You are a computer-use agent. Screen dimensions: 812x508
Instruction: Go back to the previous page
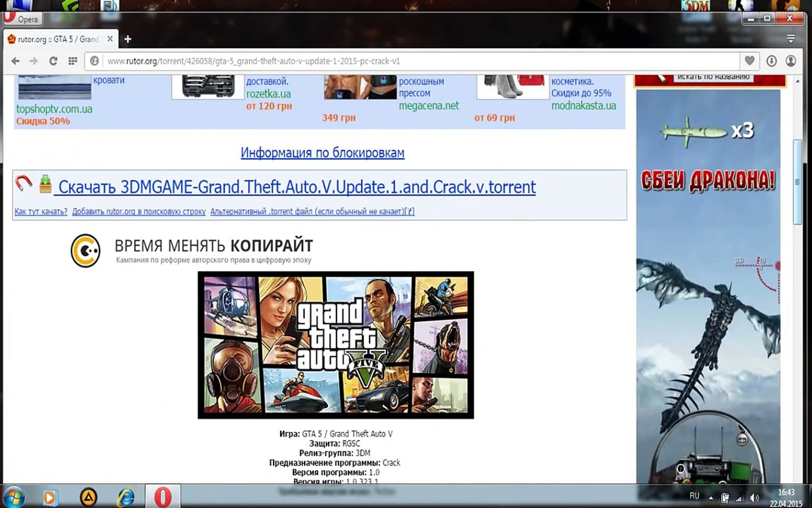click(x=16, y=61)
